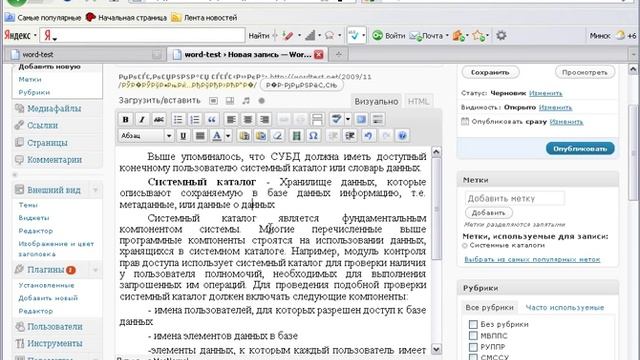
Task: Undo the last edit
Action: 369,136
